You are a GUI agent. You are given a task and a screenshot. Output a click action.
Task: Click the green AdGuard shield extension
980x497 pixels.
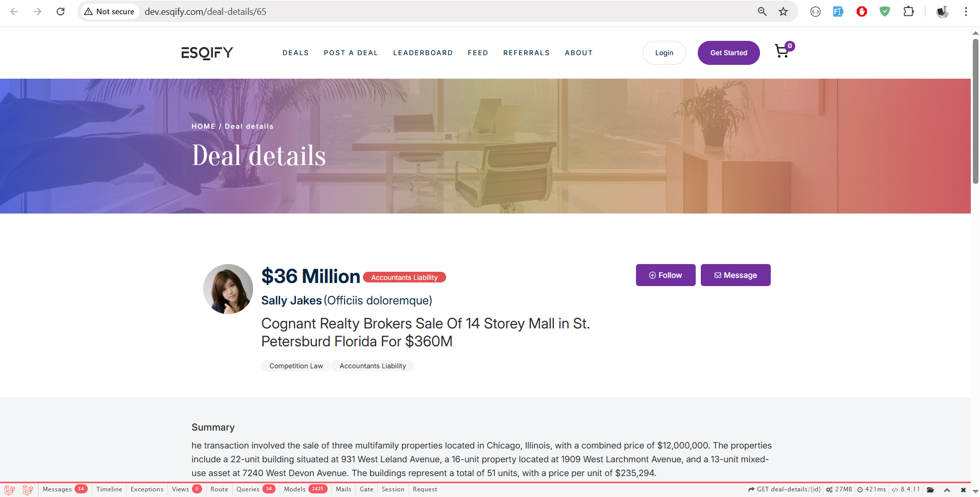[x=885, y=11]
